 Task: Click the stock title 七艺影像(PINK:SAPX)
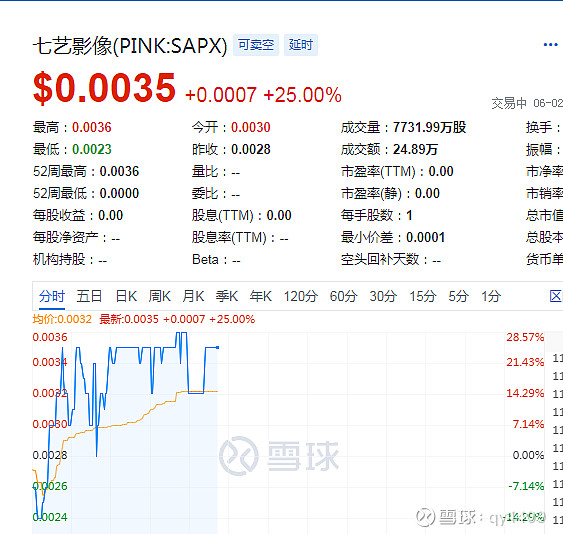[x=130, y=46]
